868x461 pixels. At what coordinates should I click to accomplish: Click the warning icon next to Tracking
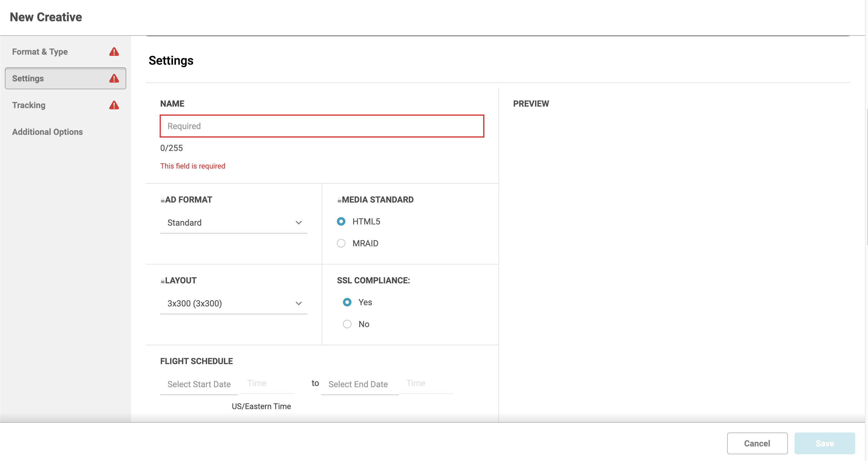pyautogui.click(x=114, y=105)
